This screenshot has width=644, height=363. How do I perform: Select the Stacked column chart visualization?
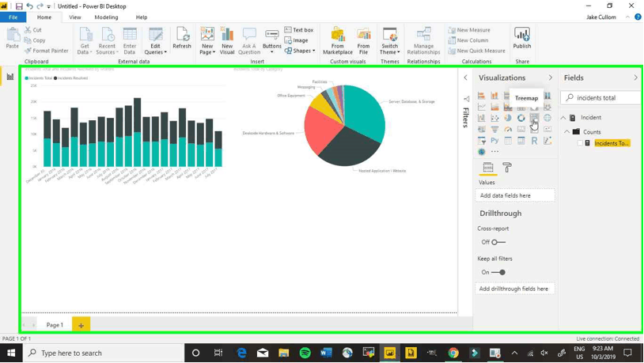tap(494, 96)
